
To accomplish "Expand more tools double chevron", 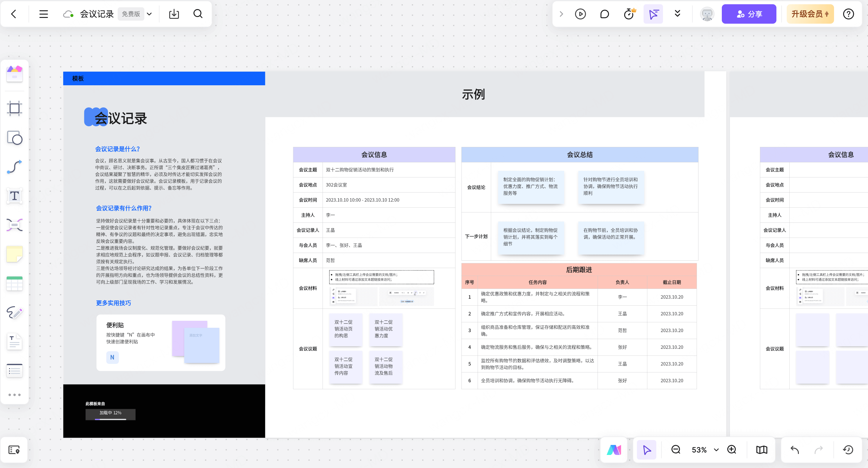I will (677, 13).
